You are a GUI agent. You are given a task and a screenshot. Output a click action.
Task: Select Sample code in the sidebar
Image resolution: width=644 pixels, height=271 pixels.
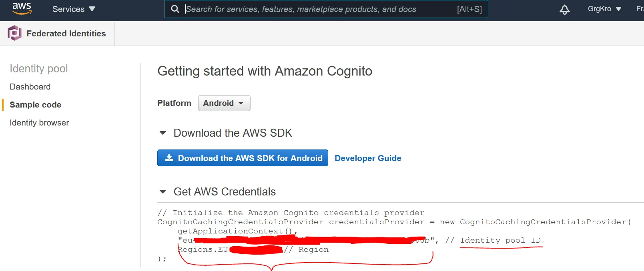35,105
